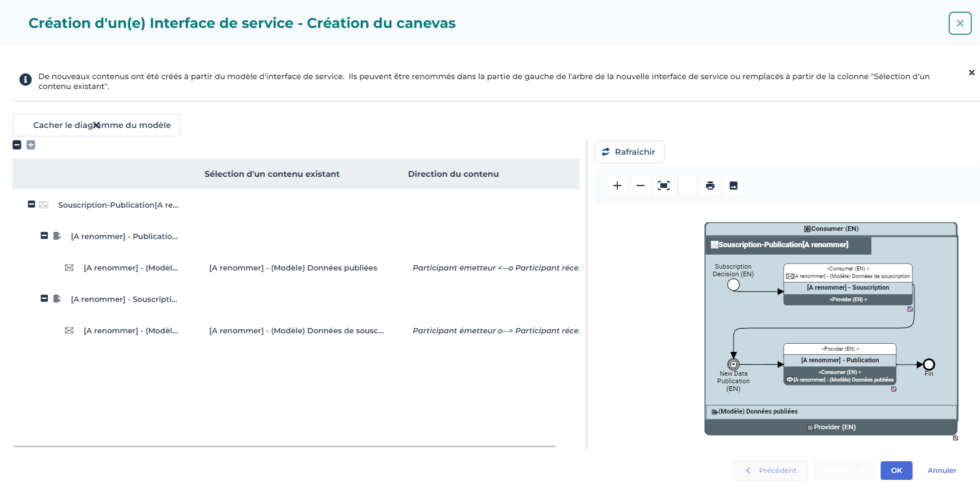Go back with Précédent button
Viewport: 980px width, 488px height.
pyautogui.click(x=770, y=471)
